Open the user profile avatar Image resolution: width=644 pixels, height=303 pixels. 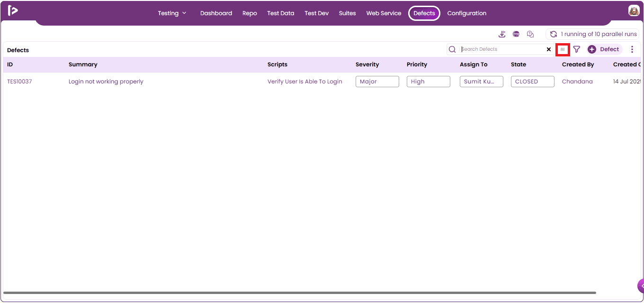[x=634, y=10]
